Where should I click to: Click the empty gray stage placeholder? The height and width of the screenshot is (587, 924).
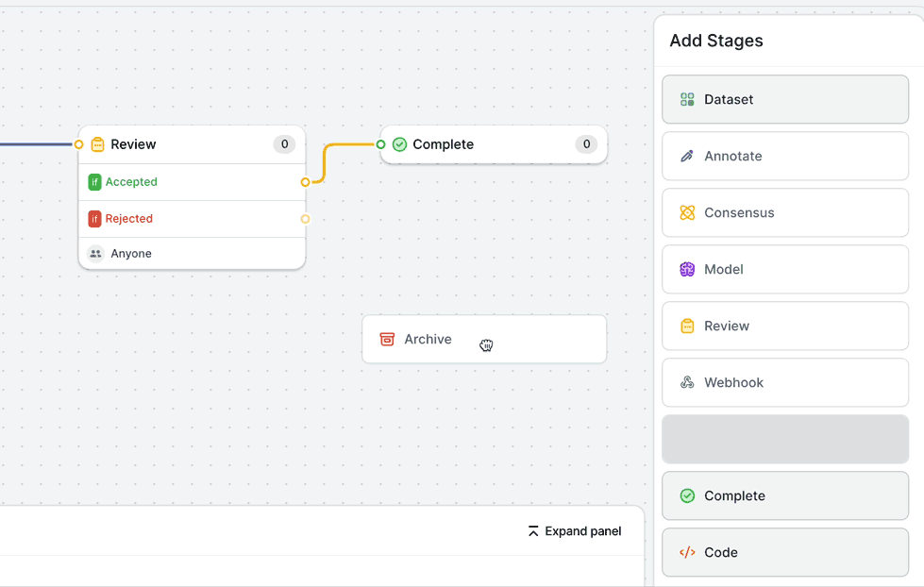(x=785, y=439)
